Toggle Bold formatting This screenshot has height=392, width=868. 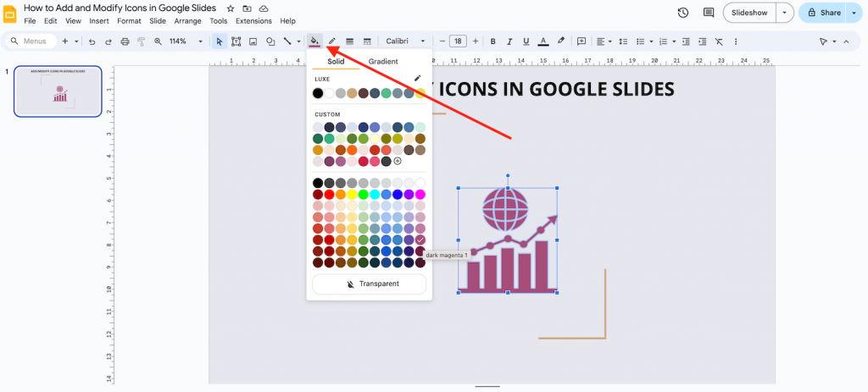[x=492, y=41]
